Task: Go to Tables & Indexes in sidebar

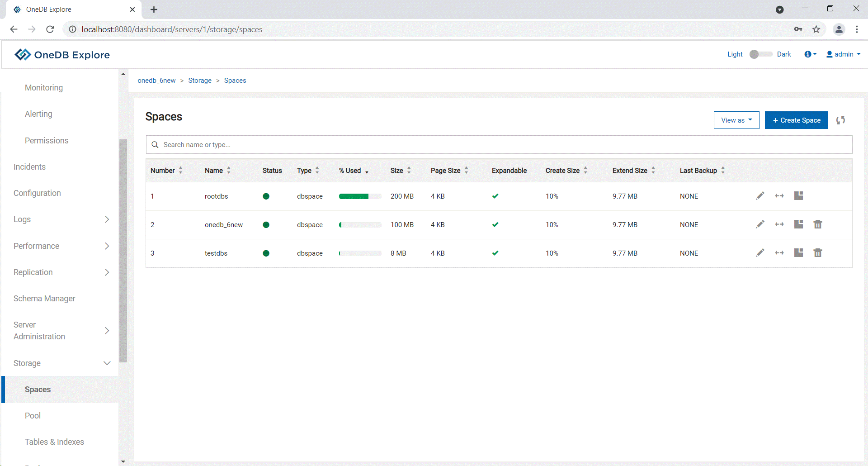Action: coord(54,442)
